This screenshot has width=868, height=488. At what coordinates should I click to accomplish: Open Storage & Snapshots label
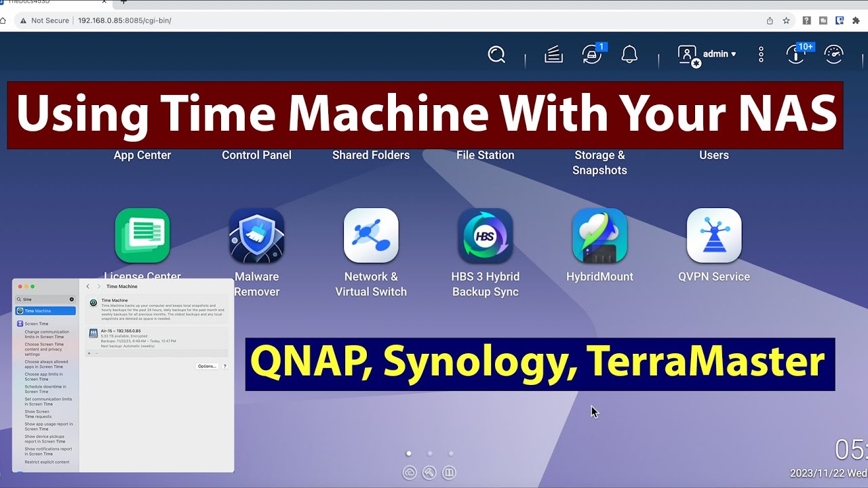tap(599, 163)
